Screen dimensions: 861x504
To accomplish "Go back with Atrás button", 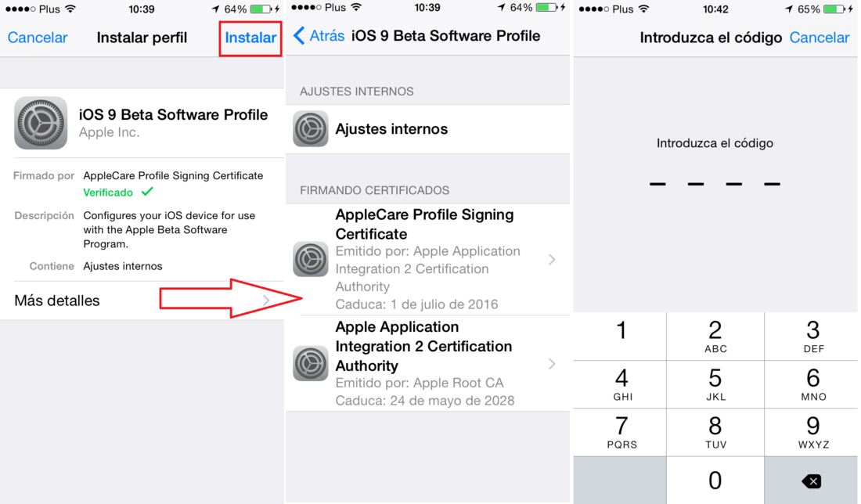I will click(x=319, y=36).
